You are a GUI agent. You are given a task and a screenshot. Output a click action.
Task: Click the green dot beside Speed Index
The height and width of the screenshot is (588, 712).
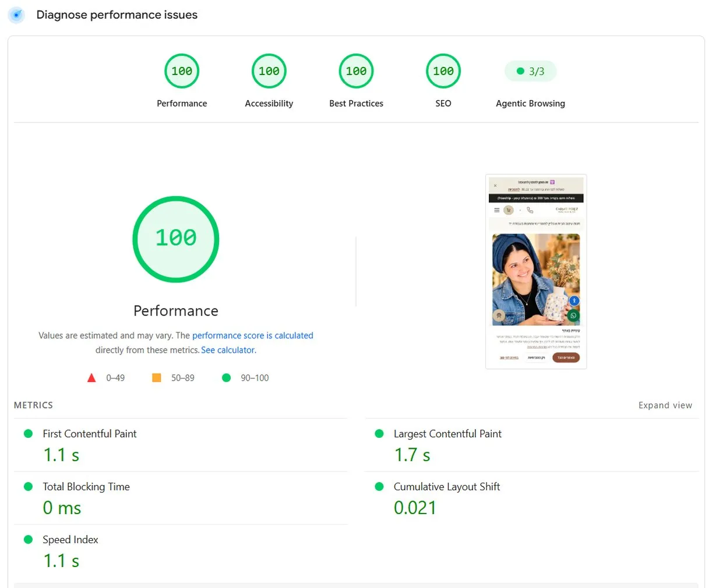[x=28, y=540]
